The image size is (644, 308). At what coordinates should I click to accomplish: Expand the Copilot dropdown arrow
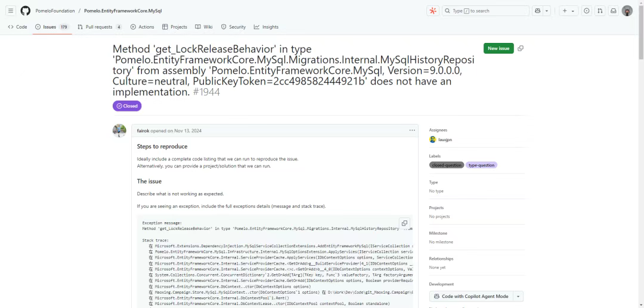pos(547,11)
